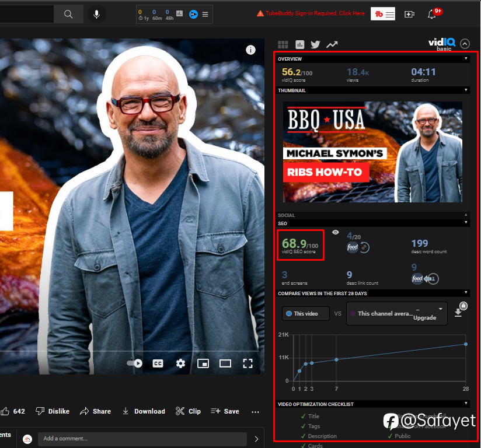The image size is (481, 448).
Task: Toggle the eye icon beside SEO score
Action: point(336,232)
